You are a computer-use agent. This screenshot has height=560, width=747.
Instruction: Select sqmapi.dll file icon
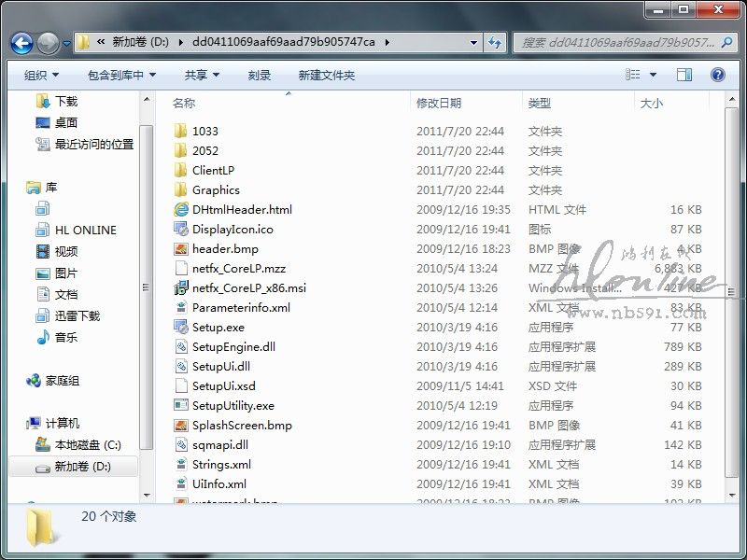pyautogui.click(x=181, y=445)
